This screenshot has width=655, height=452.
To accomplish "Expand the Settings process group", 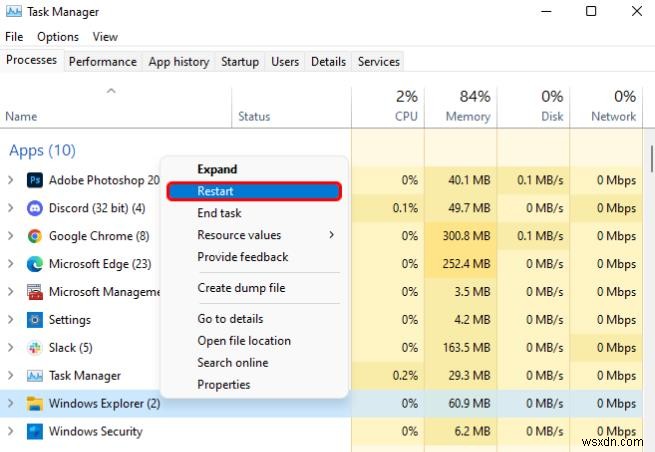I will 10,320.
